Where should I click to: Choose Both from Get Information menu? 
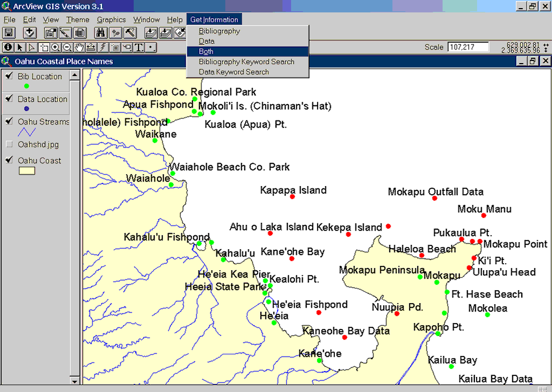248,51
